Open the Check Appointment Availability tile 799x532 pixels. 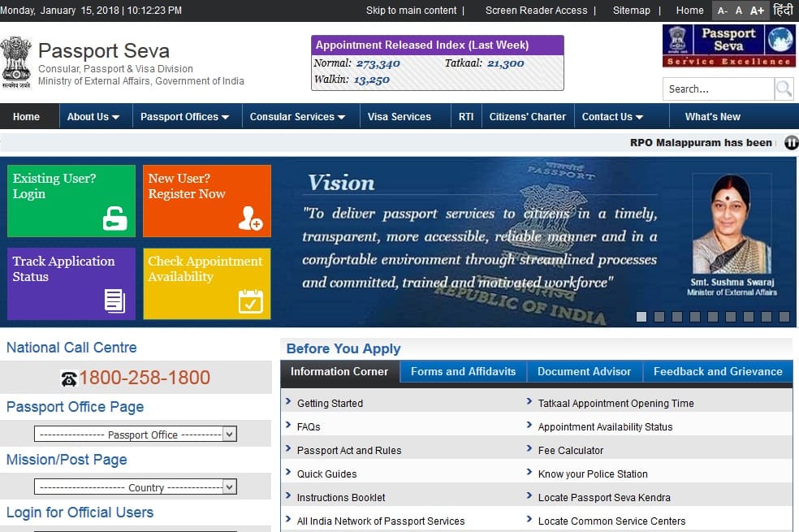click(x=207, y=283)
